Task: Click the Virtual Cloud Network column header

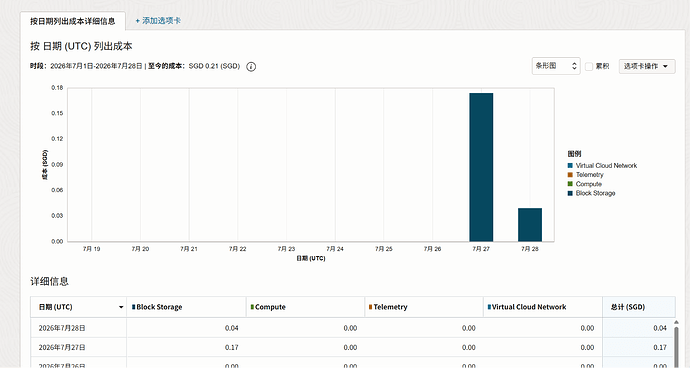Action: 543,307
